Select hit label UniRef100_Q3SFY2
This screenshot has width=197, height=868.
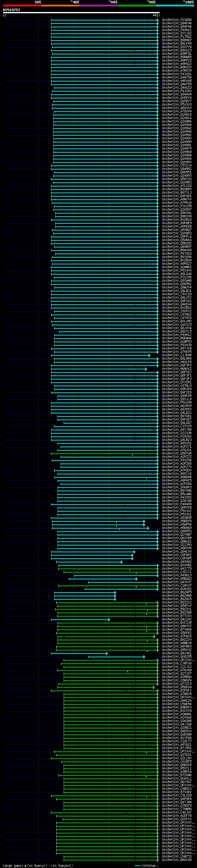(x=177, y=819)
